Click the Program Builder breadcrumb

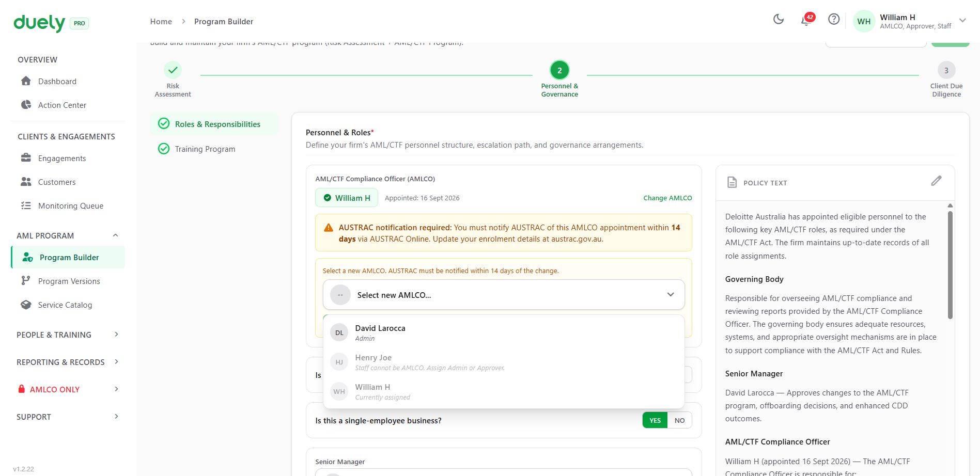(224, 22)
